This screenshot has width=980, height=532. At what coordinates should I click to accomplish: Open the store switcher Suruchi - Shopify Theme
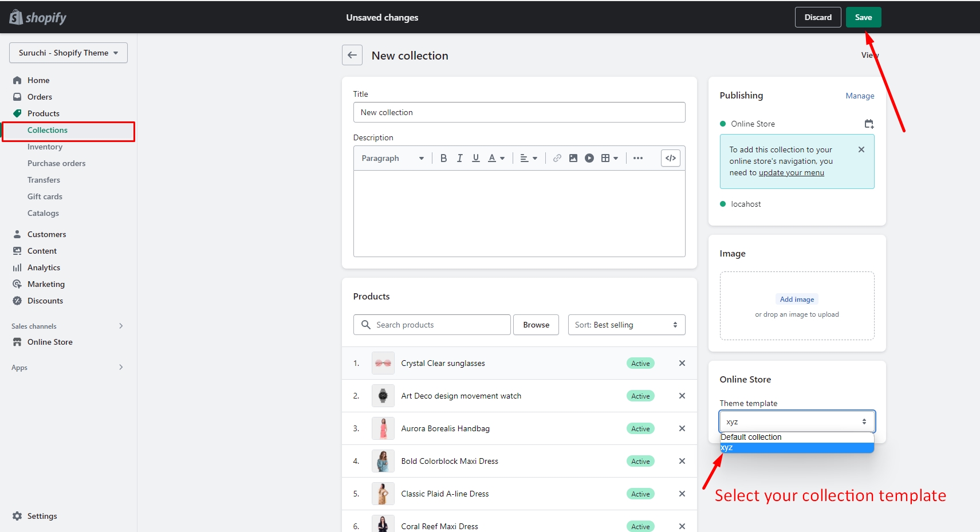pos(68,53)
